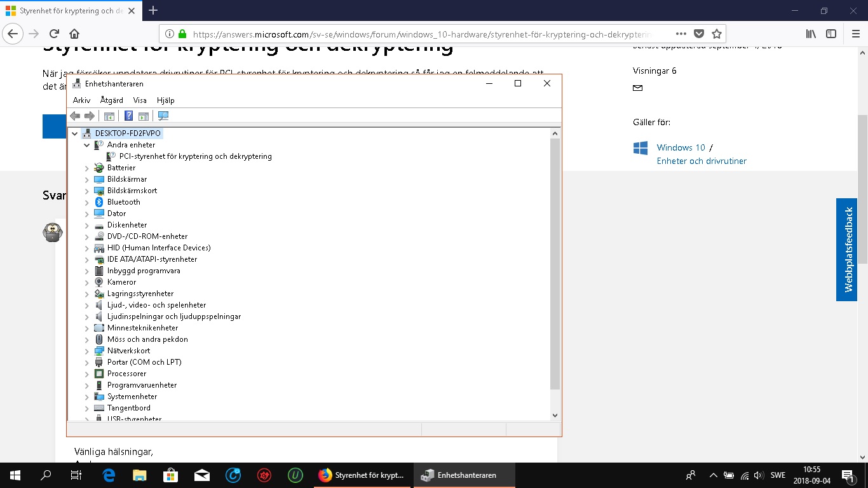Viewport: 868px width, 488px height.
Task: Open the Visa menu
Action: click(140, 100)
